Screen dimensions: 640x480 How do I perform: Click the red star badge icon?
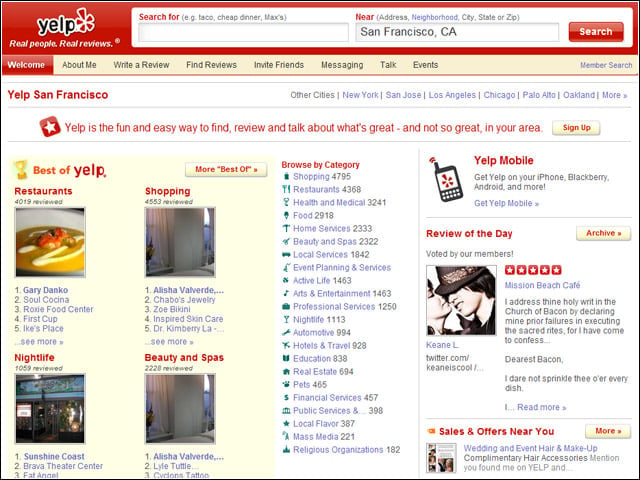pyautogui.click(x=50, y=127)
